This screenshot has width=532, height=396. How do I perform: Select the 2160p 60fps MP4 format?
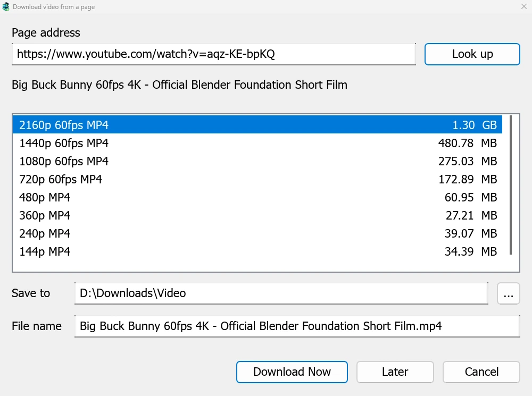point(257,125)
